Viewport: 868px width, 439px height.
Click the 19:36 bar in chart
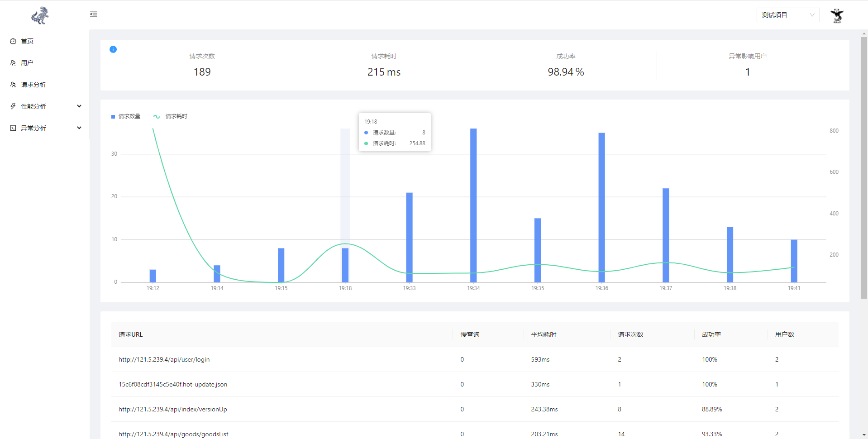click(602, 207)
